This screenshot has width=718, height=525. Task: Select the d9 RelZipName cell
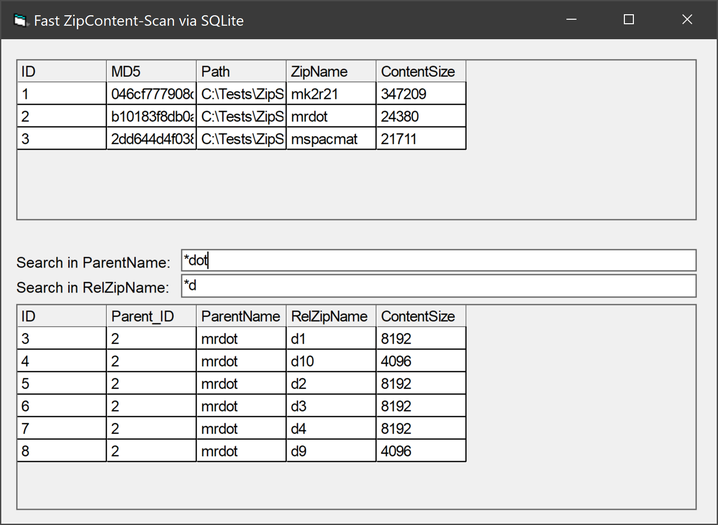point(331,451)
